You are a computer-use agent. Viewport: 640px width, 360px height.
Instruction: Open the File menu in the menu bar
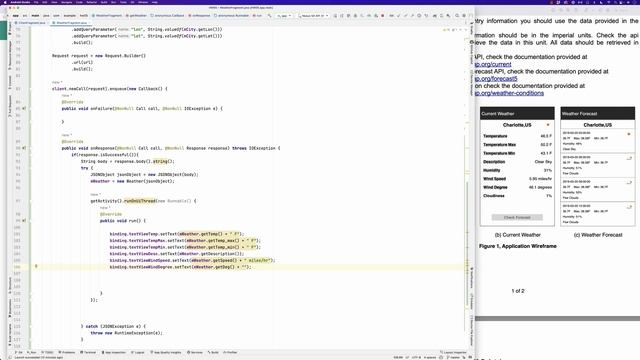(36, 2)
